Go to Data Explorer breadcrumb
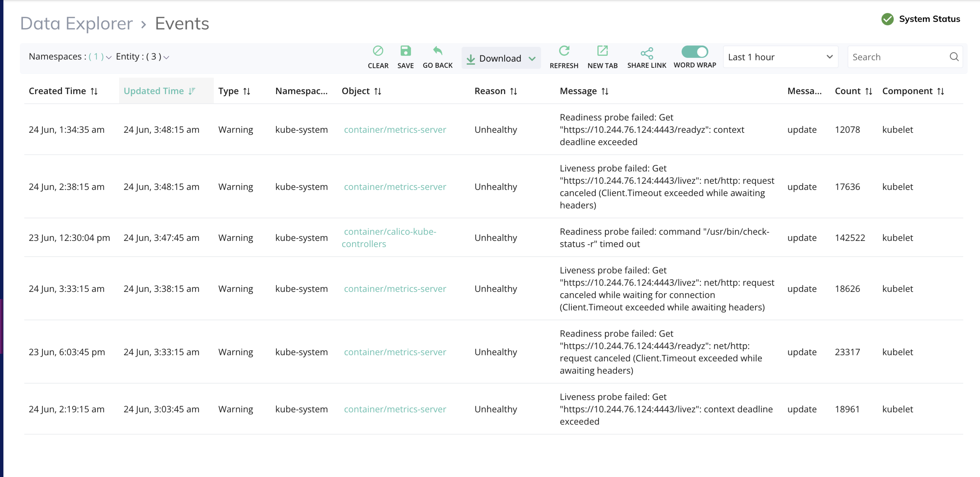Viewport: 980px width, 477px height. coord(76,24)
